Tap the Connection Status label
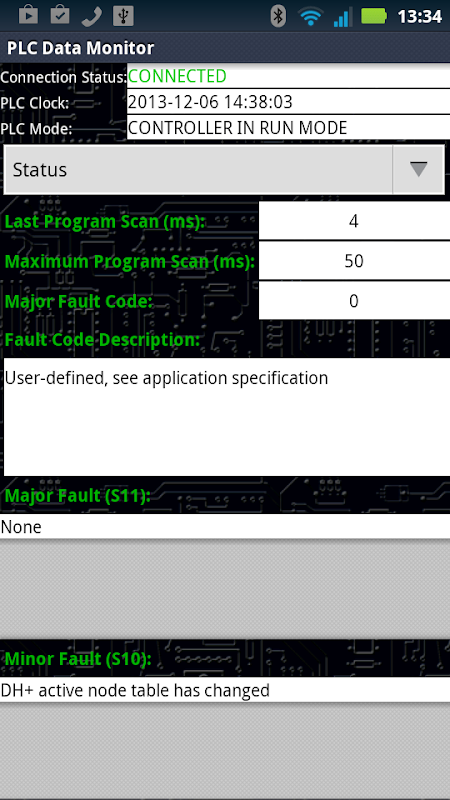450x800 pixels. coord(63,78)
